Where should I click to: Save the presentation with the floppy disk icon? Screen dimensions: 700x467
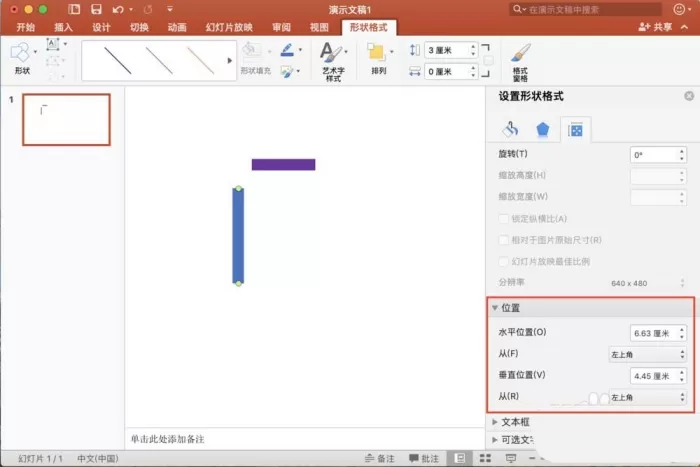coord(96,9)
